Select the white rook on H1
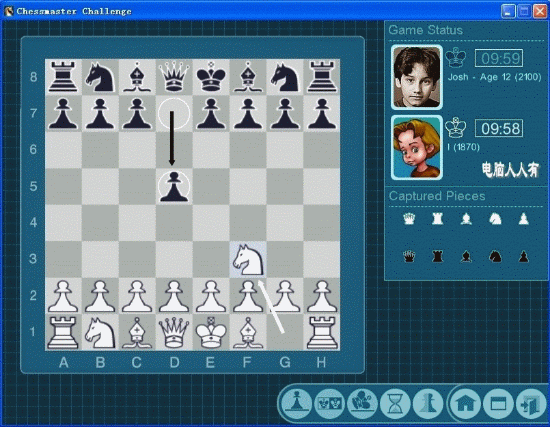The image size is (550, 427). (322, 332)
